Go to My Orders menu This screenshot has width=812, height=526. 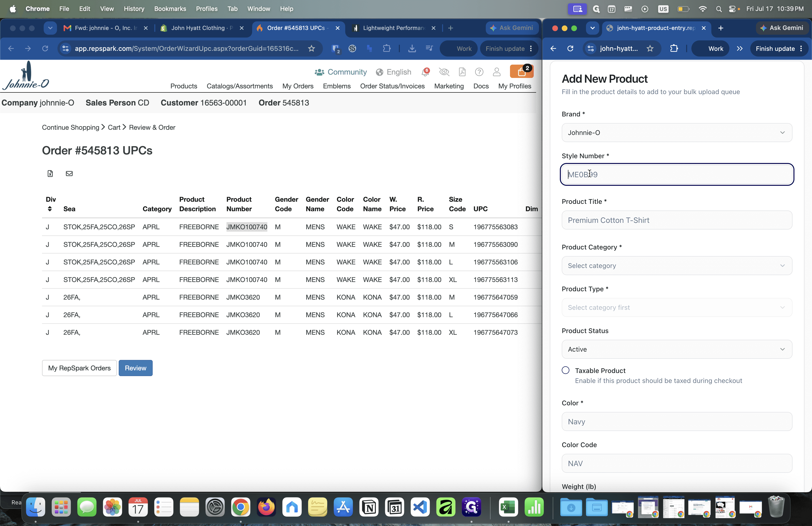coord(297,86)
